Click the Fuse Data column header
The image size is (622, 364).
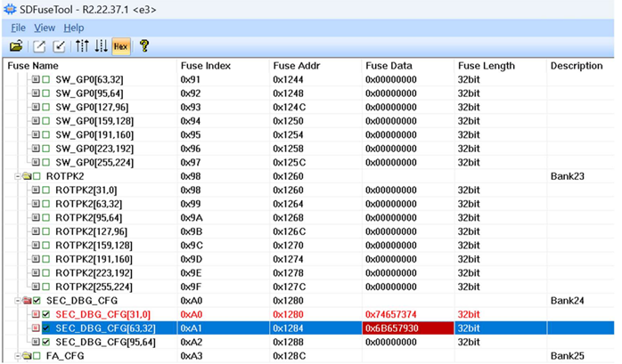tap(389, 66)
